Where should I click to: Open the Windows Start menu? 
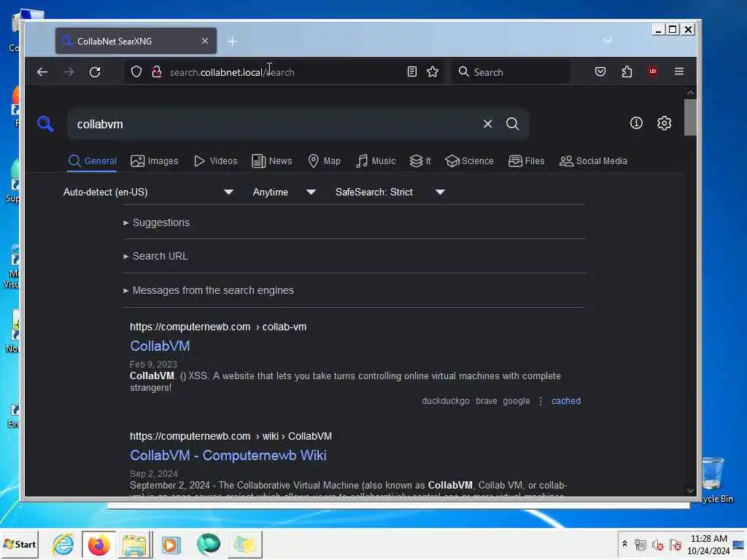coord(20,544)
